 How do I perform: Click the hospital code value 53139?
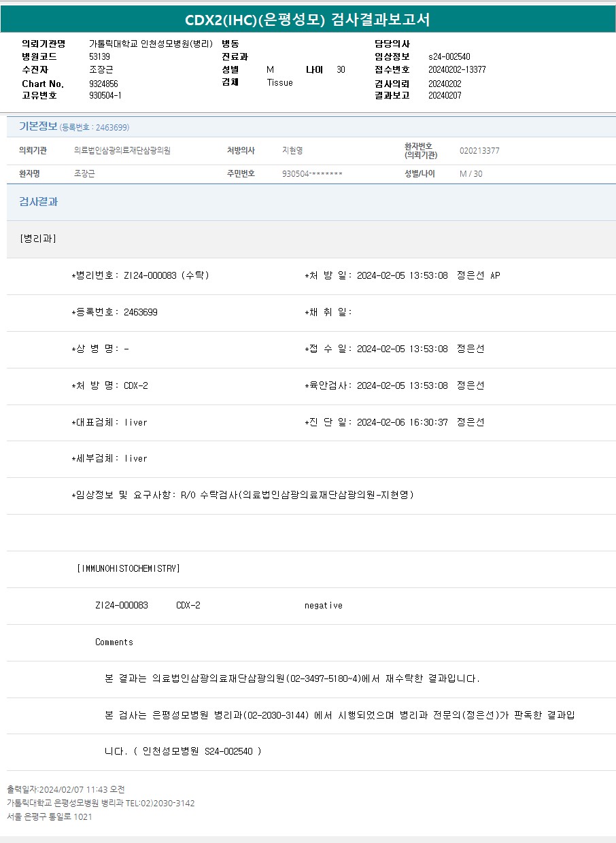[x=99, y=56]
